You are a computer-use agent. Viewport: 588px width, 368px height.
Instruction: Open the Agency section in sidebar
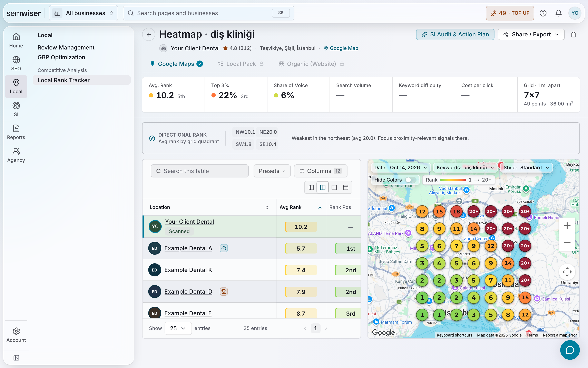pos(16,155)
